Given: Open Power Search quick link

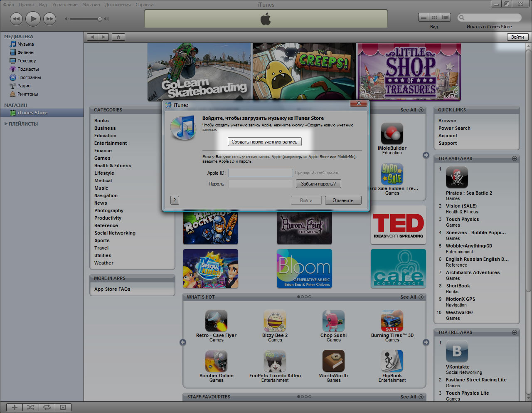Looking at the screenshot, I should click(x=454, y=128).
